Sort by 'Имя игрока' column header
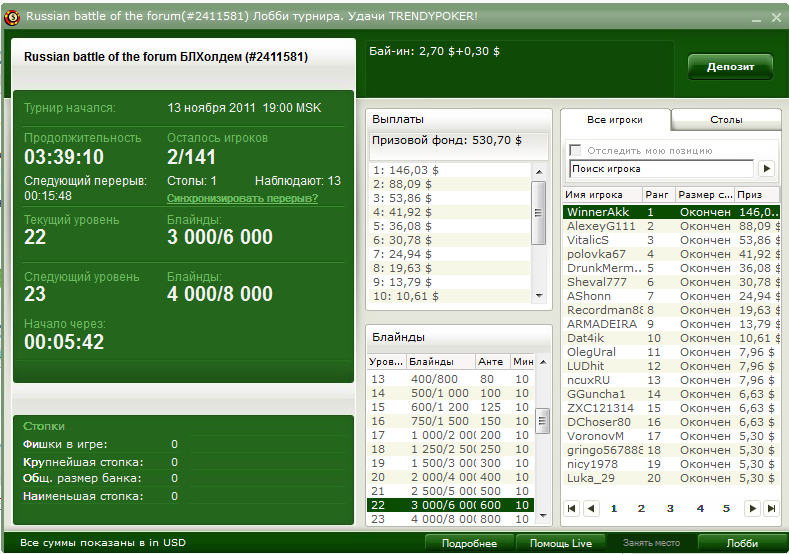The image size is (789, 554). tap(603, 195)
